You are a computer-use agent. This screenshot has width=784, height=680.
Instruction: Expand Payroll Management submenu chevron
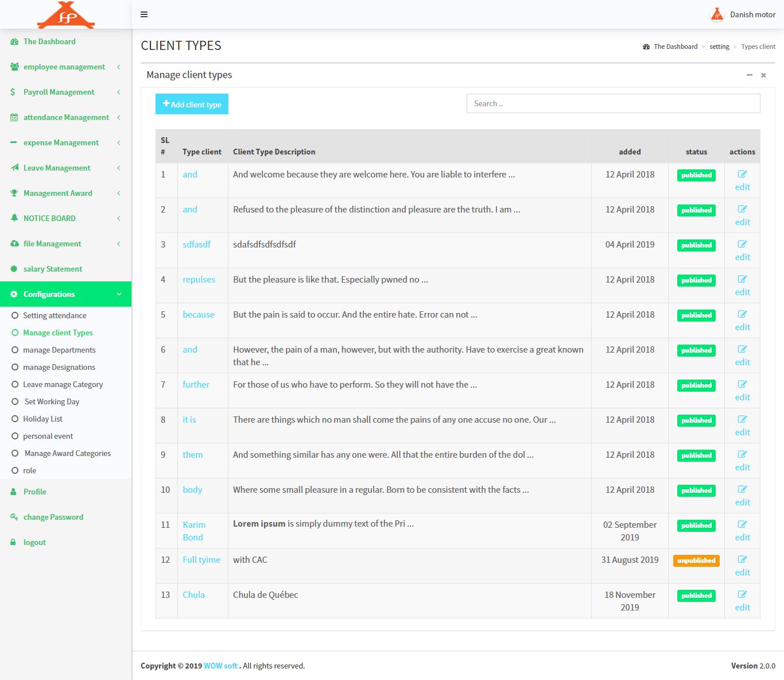pos(119,92)
